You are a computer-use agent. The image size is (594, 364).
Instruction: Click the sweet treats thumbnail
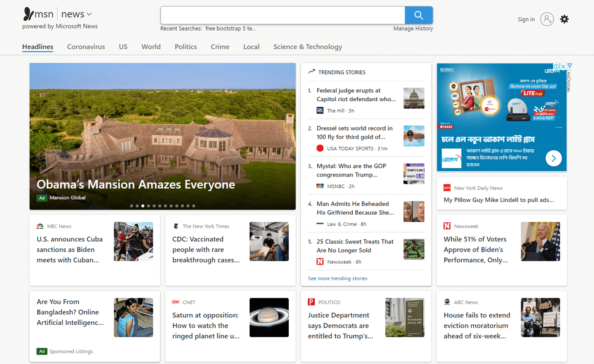tap(414, 249)
